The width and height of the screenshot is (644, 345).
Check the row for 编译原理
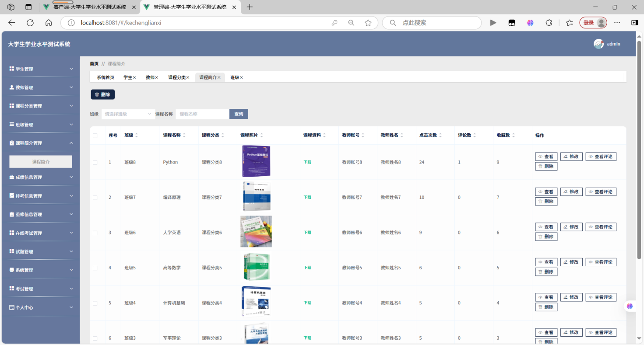(x=95, y=198)
